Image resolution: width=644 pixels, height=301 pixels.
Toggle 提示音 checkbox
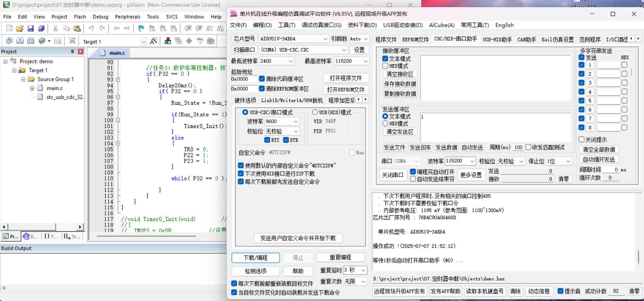[560, 291]
